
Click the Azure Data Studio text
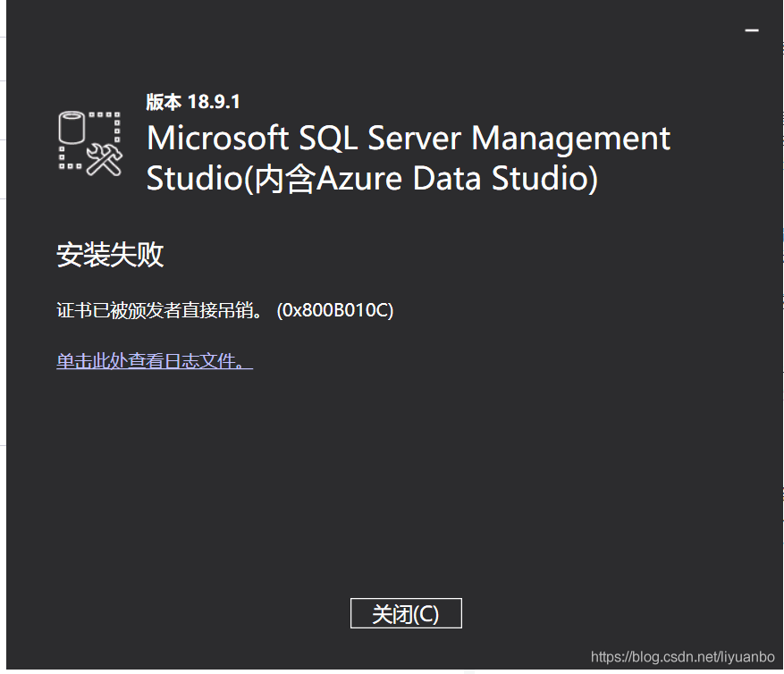448,179
